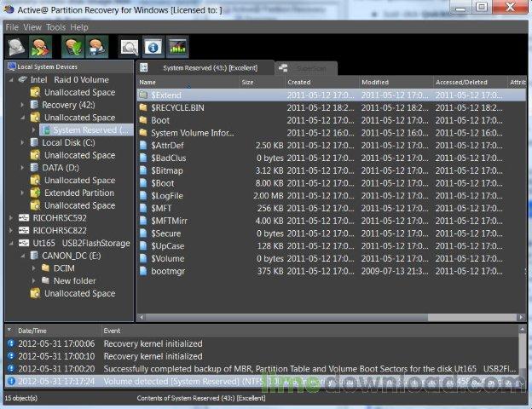
Task: Sort file list by Accessed/Deleted column
Action: click(471, 82)
